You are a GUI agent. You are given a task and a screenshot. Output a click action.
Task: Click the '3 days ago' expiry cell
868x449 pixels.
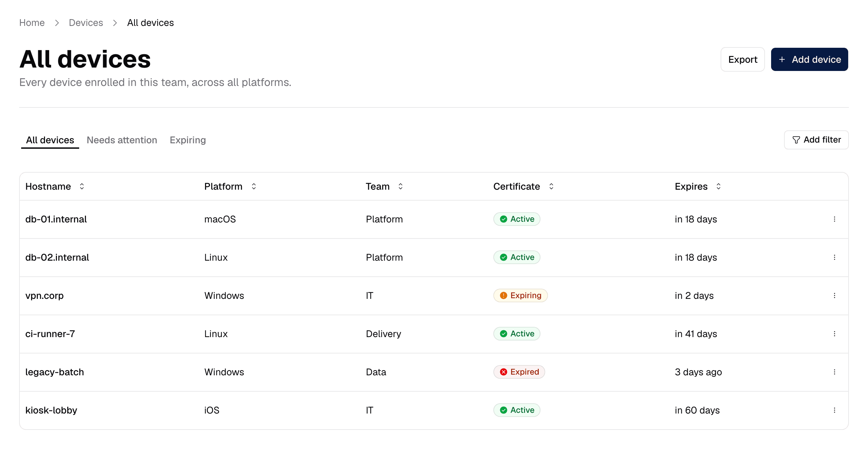click(x=698, y=372)
